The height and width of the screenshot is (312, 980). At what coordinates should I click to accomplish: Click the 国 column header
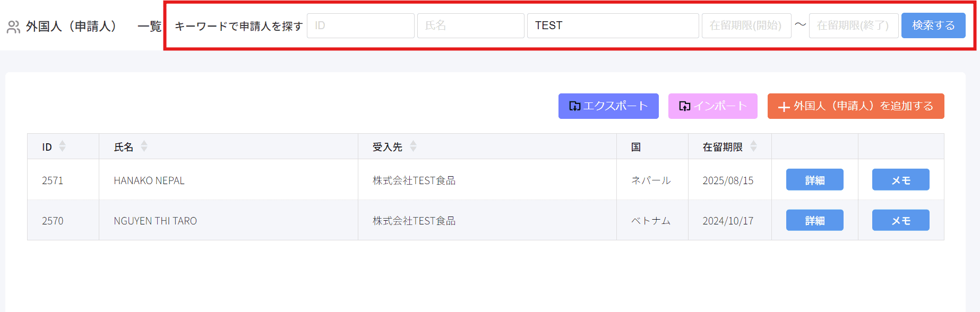pos(635,147)
